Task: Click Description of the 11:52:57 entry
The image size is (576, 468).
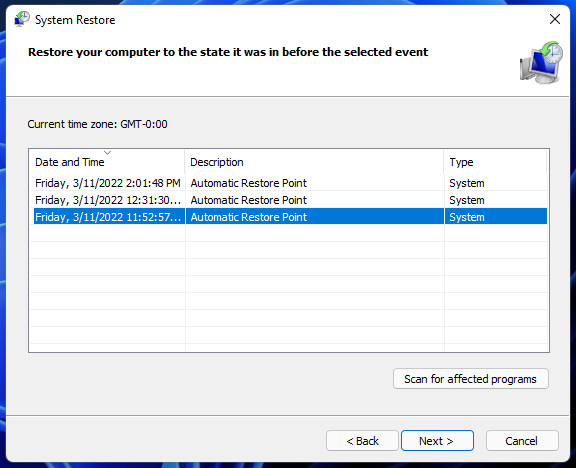Action: (x=248, y=217)
